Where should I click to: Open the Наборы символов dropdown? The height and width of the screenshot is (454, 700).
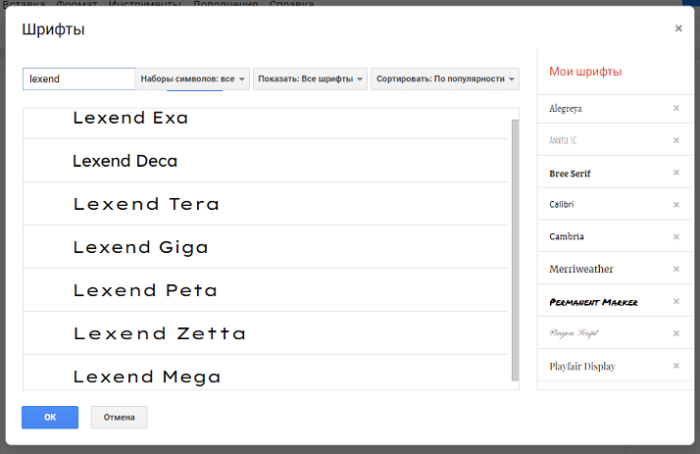tap(193, 79)
